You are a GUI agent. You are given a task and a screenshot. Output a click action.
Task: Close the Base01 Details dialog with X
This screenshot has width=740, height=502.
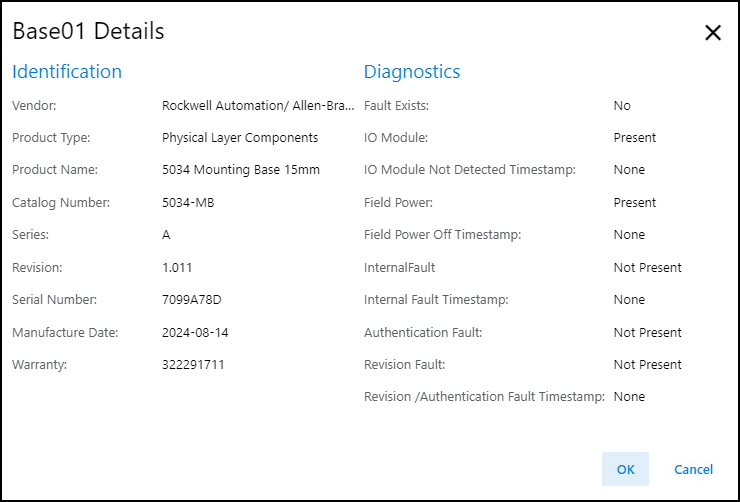(x=712, y=33)
